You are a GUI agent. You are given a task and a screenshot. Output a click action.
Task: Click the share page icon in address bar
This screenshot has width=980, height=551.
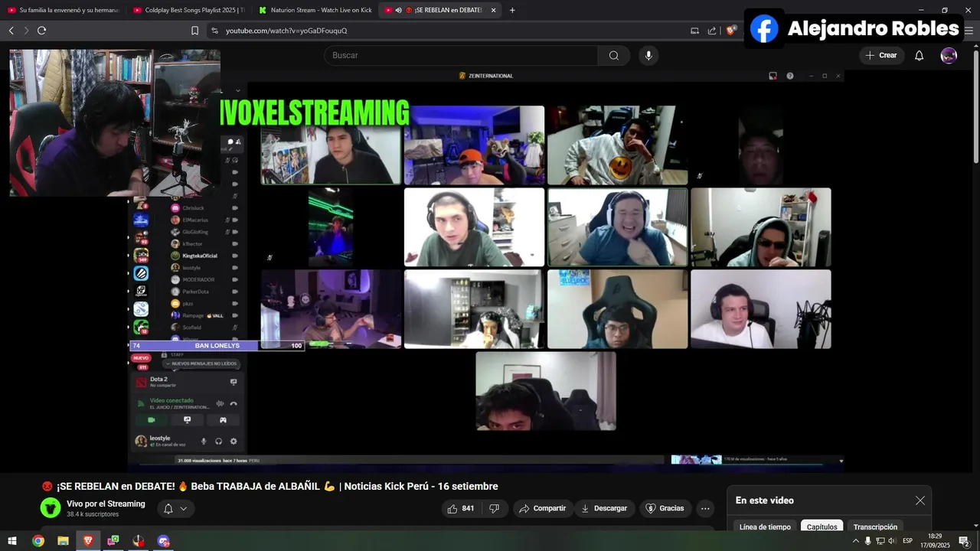click(712, 31)
